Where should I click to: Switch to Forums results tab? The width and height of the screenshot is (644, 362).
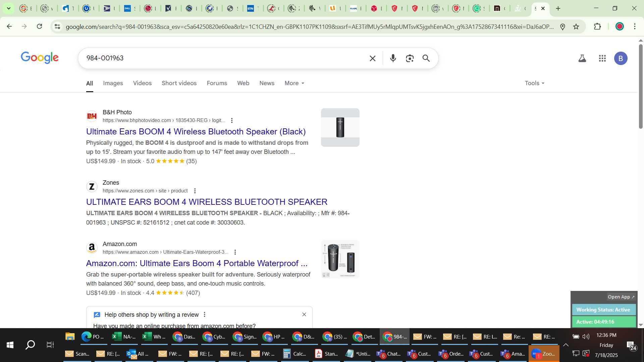coord(217,83)
